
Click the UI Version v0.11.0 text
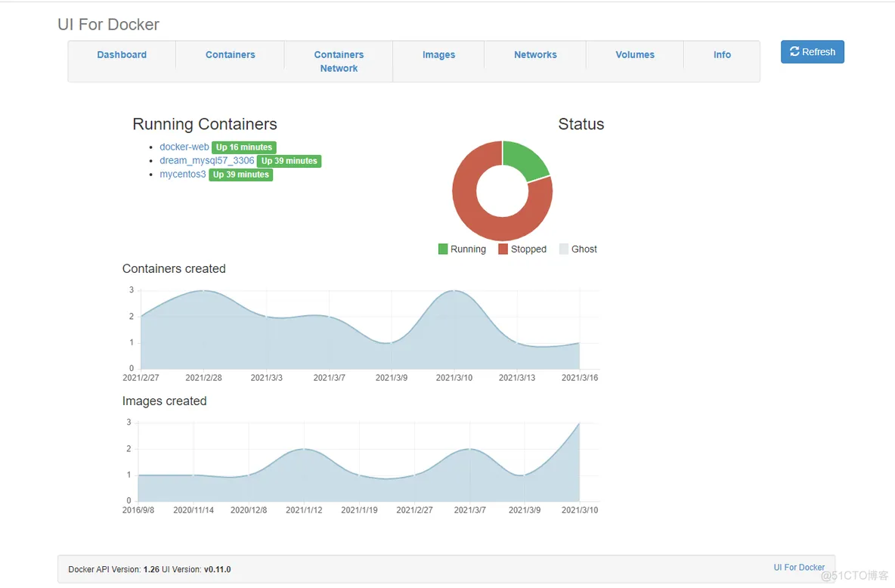(x=197, y=570)
